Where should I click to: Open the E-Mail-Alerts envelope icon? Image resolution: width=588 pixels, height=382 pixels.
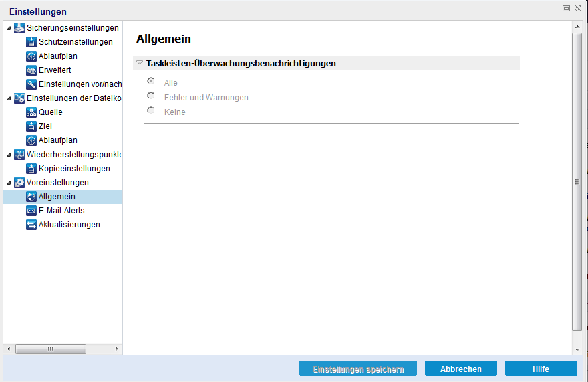(31, 211)
